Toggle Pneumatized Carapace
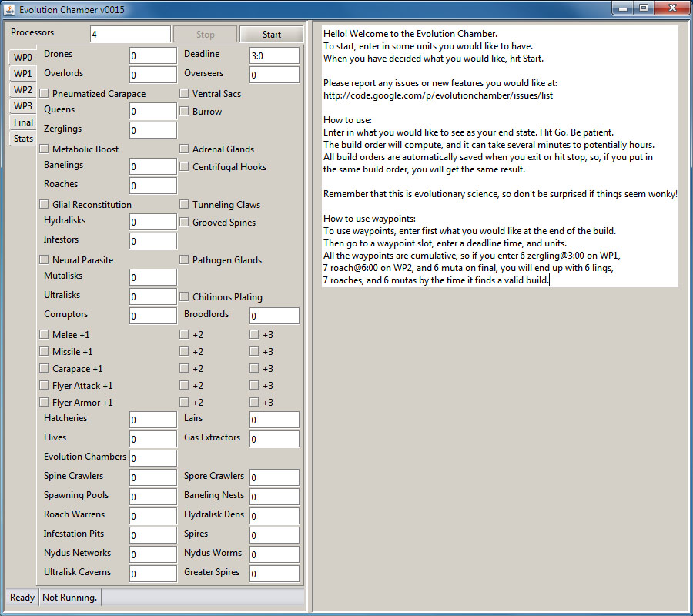This screenshot has width=693, height=616. coord(44,92)
